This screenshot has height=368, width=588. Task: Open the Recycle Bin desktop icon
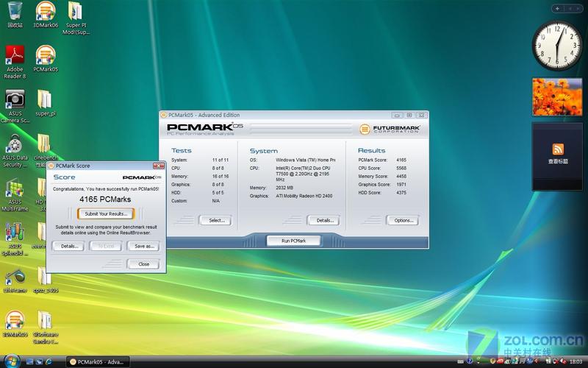coord(15,14)
